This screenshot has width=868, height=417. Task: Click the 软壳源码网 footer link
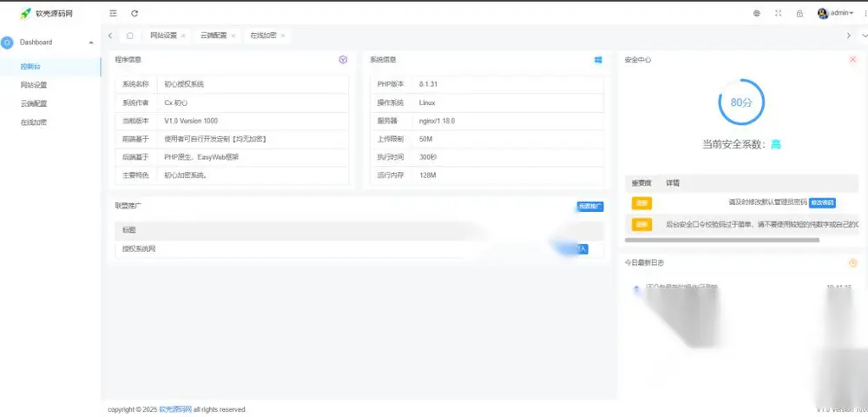point(175,410)
